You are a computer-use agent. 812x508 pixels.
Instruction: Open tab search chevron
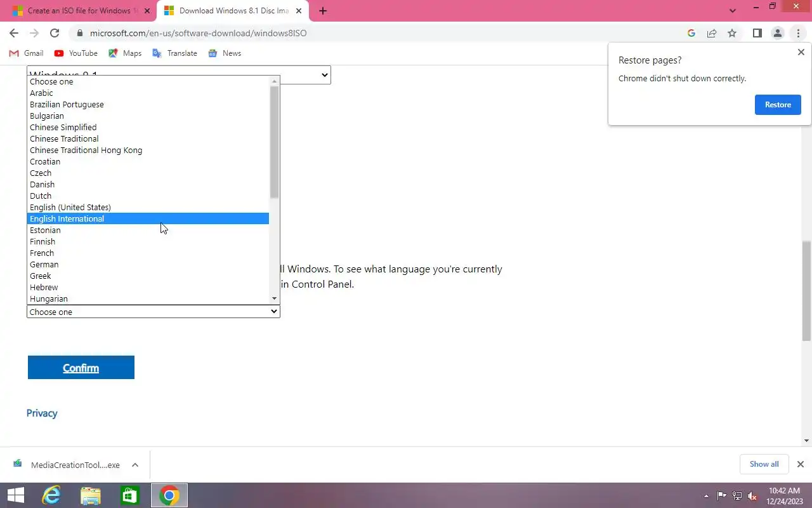point(733,11)
